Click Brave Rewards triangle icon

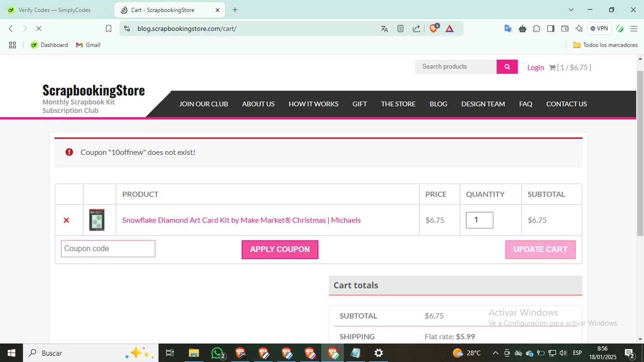pos(450,29)
